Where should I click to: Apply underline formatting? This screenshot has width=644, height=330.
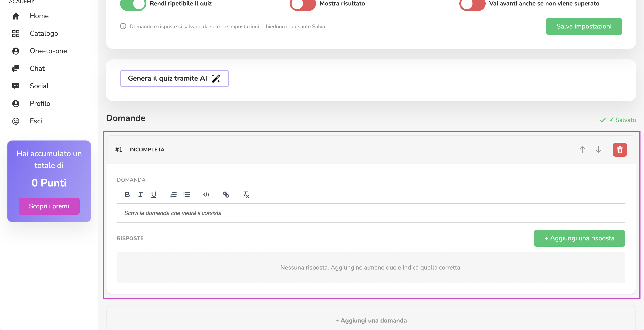[x=154, y=195]
